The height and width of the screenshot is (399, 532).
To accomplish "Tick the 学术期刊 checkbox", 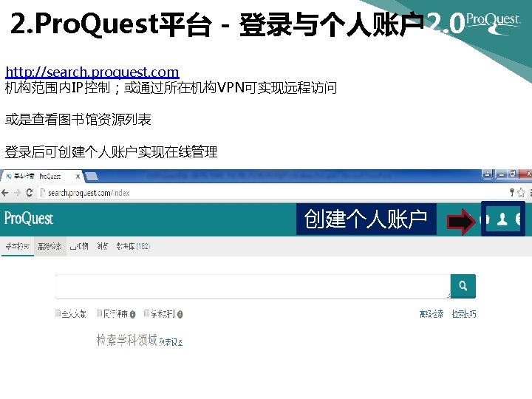I will click(146, 313).
